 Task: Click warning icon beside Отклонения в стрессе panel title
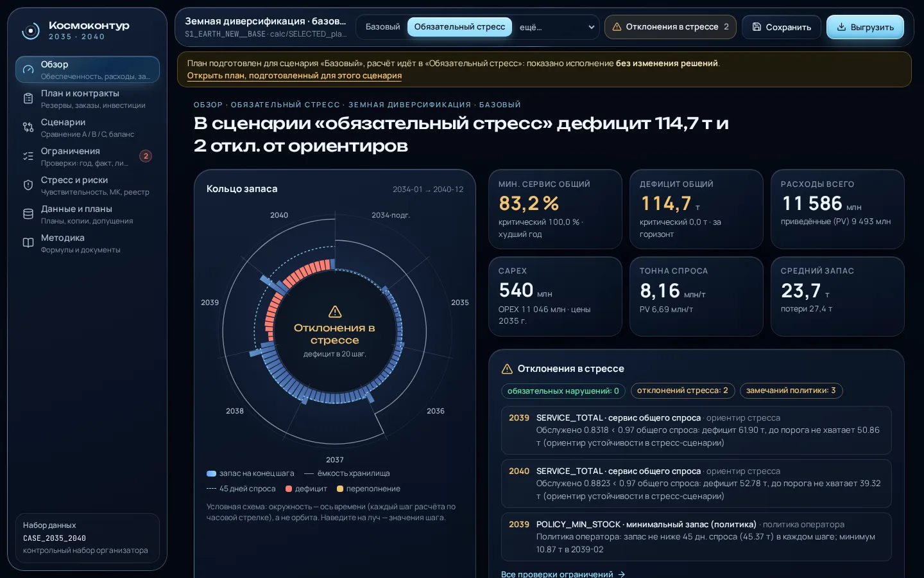pyautogui.click(x=507, y=369)
